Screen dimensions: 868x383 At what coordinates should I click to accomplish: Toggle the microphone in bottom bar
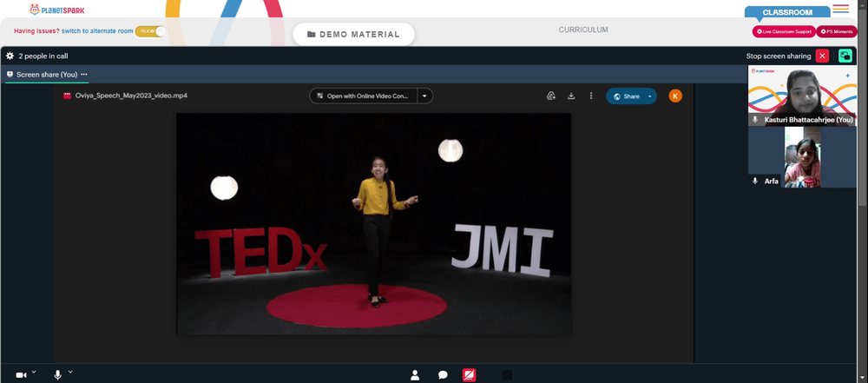click(57, 375)
